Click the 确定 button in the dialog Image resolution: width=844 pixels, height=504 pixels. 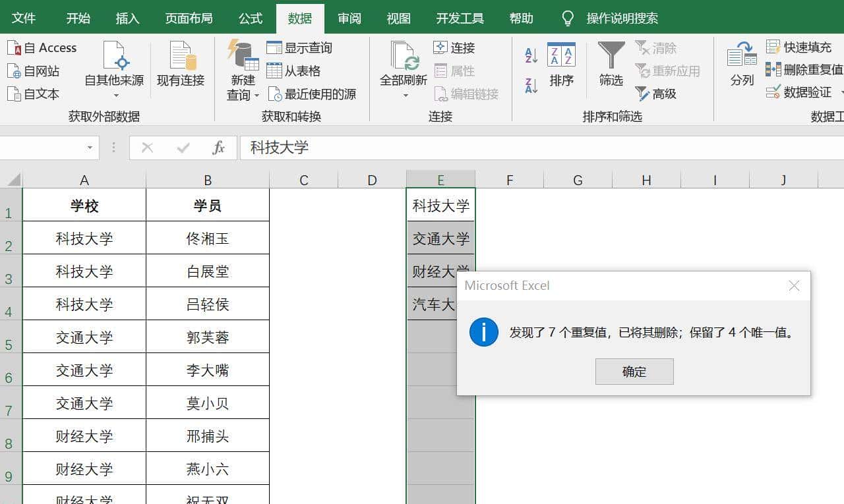pos(634,371)
